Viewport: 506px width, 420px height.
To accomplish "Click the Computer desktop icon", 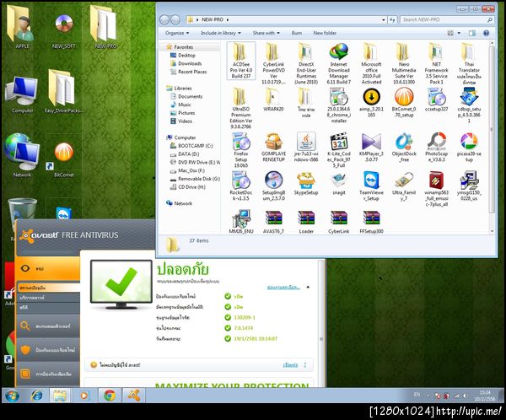I will click(x=22, y=94).
